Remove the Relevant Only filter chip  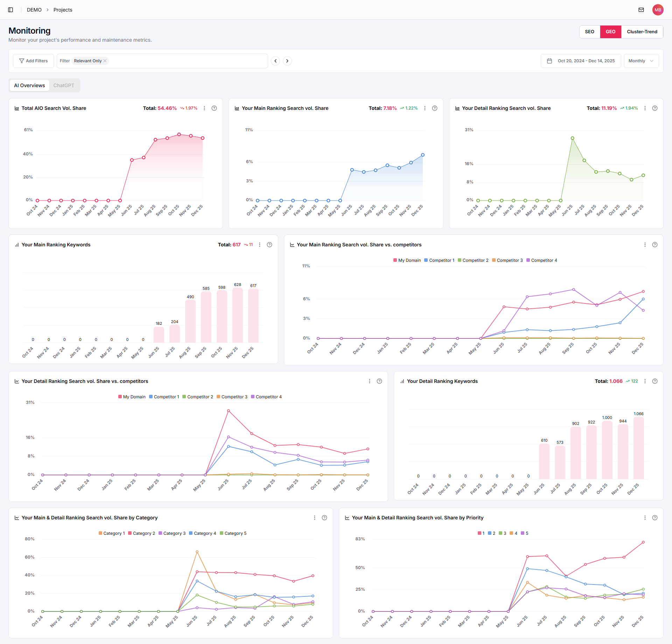pyautogui.click(x=105, y=61)
